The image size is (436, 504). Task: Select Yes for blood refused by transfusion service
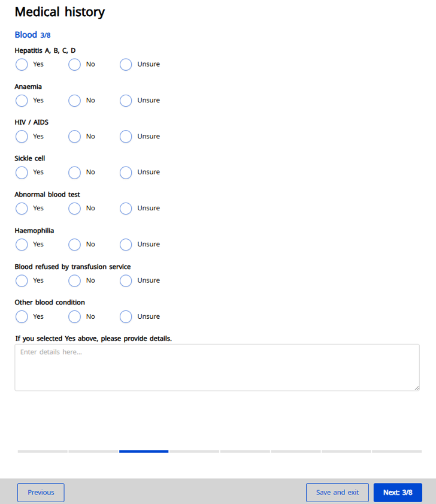coord(22,280)
